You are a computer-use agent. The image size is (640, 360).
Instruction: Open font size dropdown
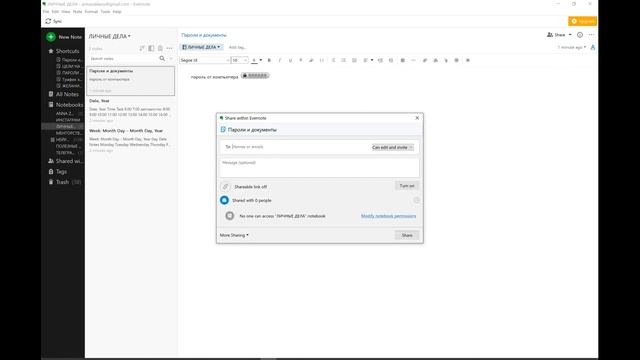[x=239, y=60]
